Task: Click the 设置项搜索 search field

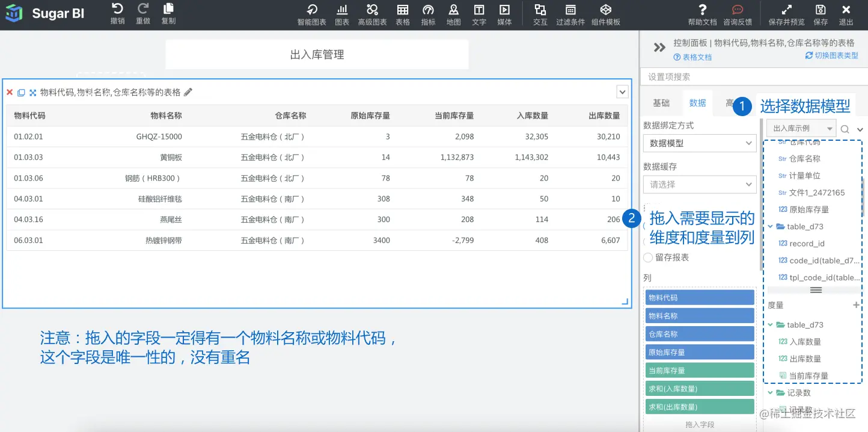Action: [754, 77]
